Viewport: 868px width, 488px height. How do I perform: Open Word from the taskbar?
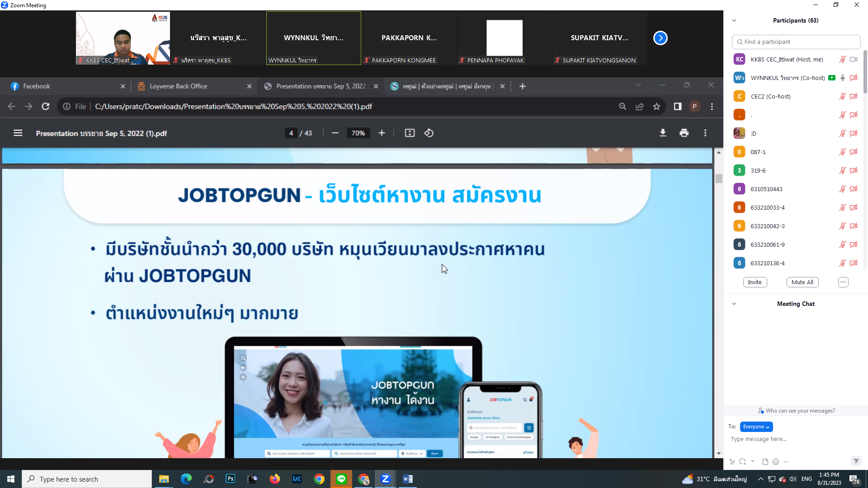(x=407, y=479)
